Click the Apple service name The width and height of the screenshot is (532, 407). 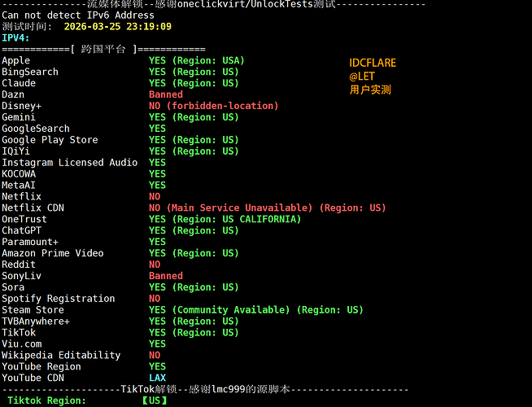point(16,61)
